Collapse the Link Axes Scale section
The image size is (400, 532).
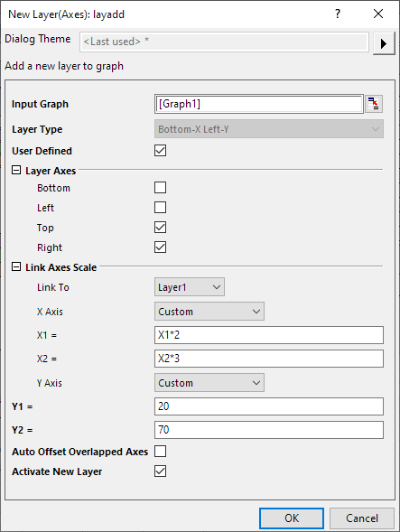coord(16,266)
